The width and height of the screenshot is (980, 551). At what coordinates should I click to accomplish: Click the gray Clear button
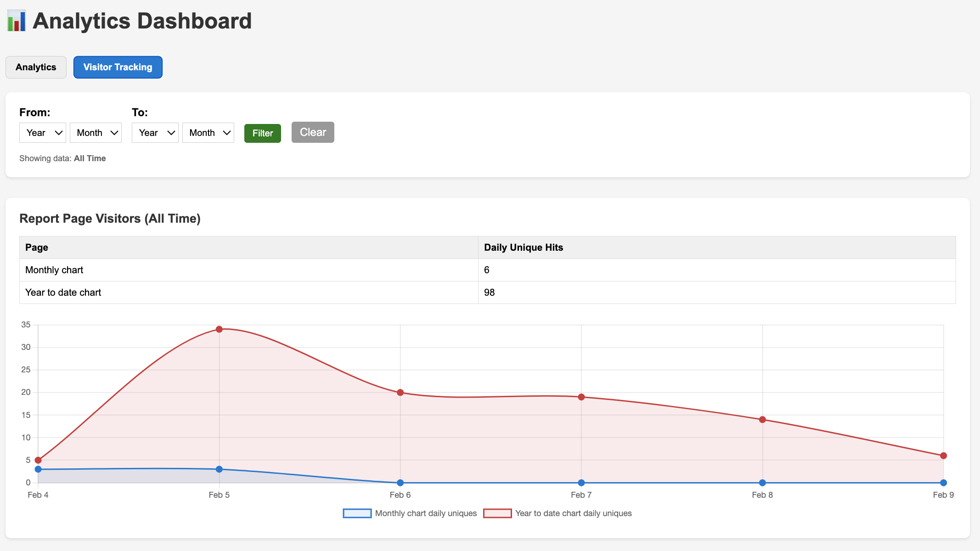[x=313, y=132]
